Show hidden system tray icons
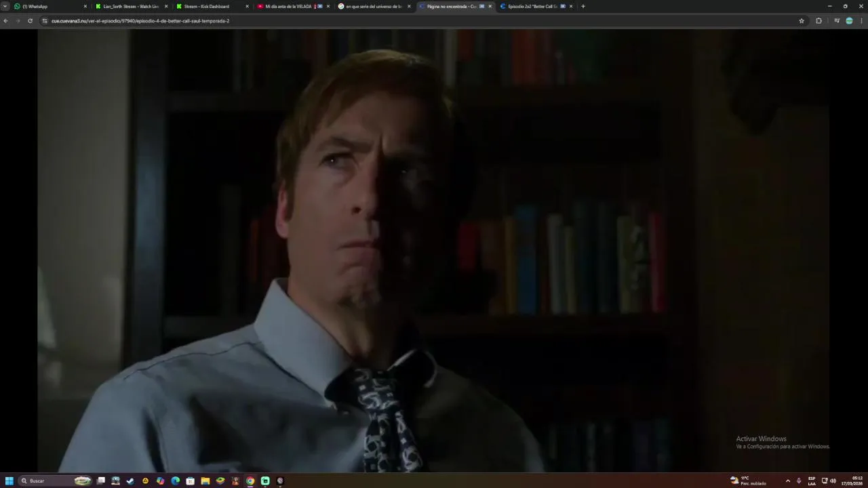This screenshot has height=488, width=868. 787,481
